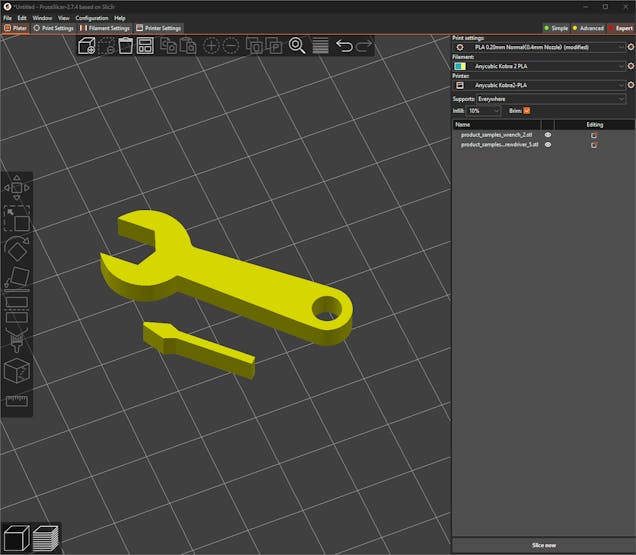Remove an instance with the minus icon
The height and width of the screenshot is (555, 636).
(x=231, y=46)
